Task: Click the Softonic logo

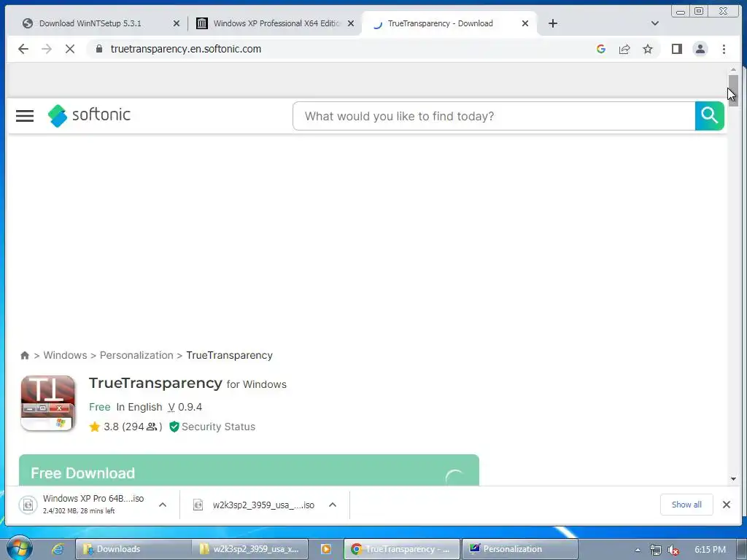Action: (89, 115)
